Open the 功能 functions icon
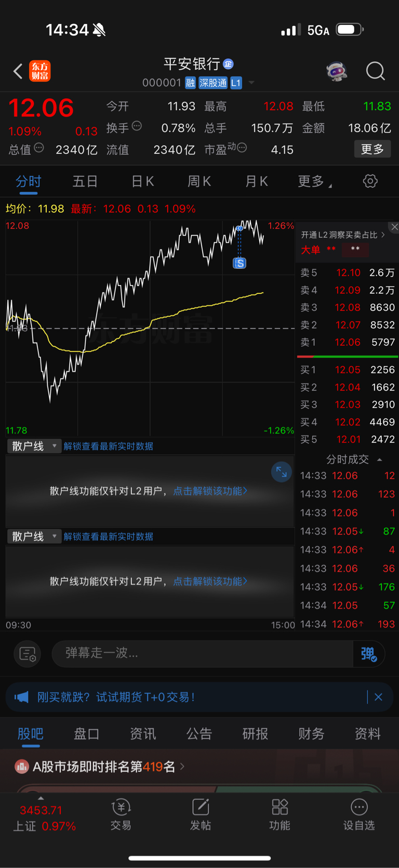Screen dimensions: 399x868 [x=280, y=814]
